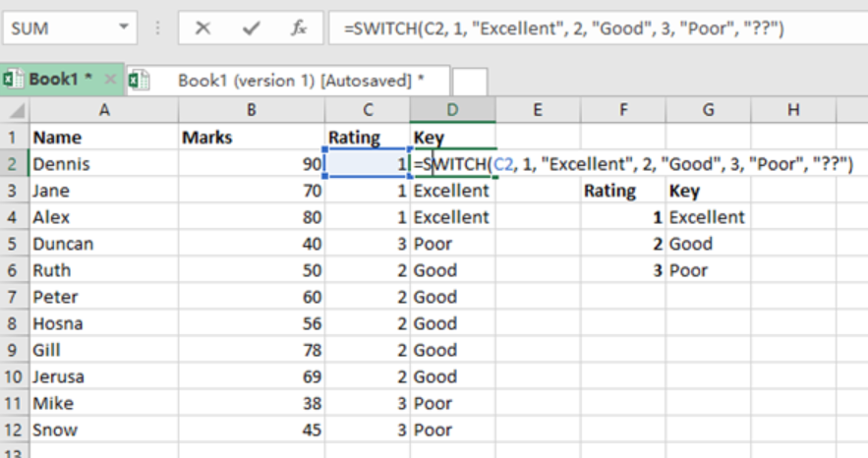Click the cell containing Duncan

(104, 244)
